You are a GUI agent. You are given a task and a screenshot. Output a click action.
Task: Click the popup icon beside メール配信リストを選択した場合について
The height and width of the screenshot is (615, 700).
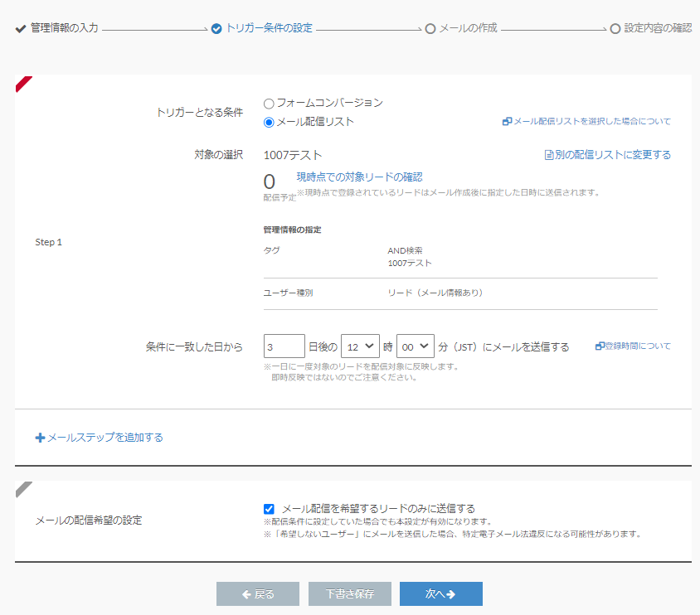pos(507,122)
